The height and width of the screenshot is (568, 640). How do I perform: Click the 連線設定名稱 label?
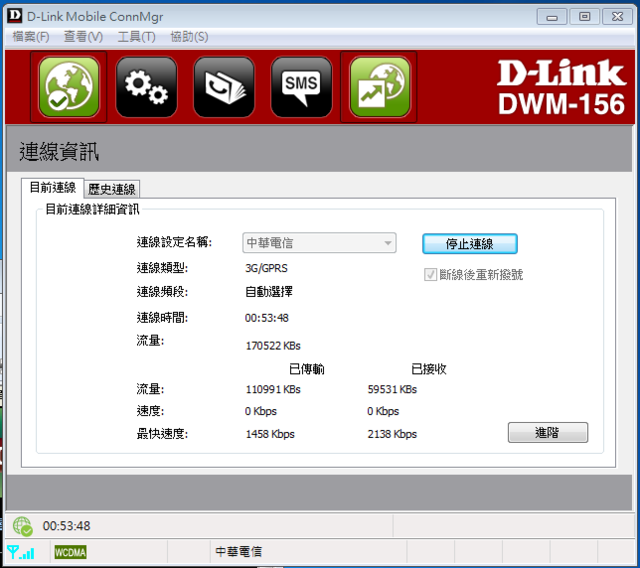[x=174, y=242]
